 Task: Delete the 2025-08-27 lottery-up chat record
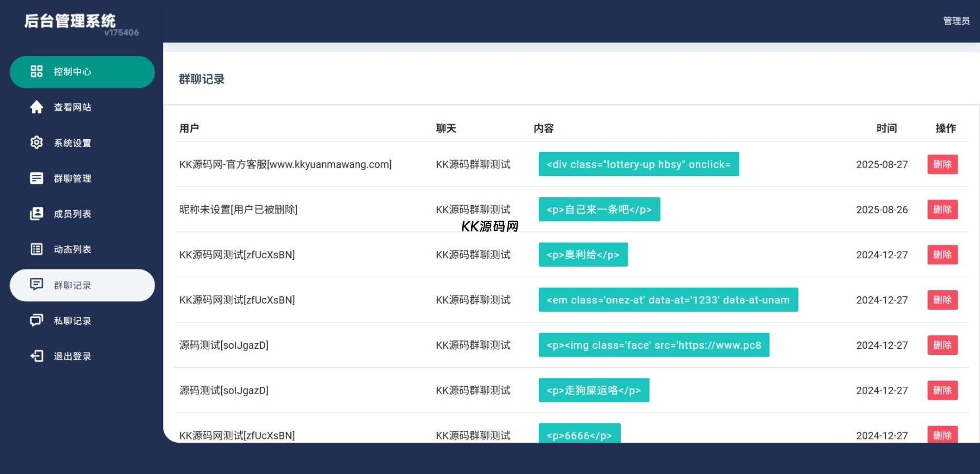point(942,164)
